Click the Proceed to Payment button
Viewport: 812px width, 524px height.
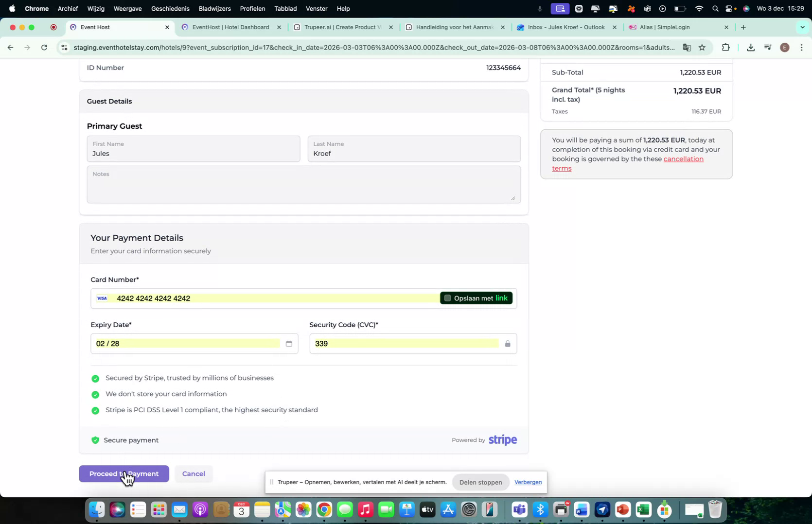(x=124, y=473)
